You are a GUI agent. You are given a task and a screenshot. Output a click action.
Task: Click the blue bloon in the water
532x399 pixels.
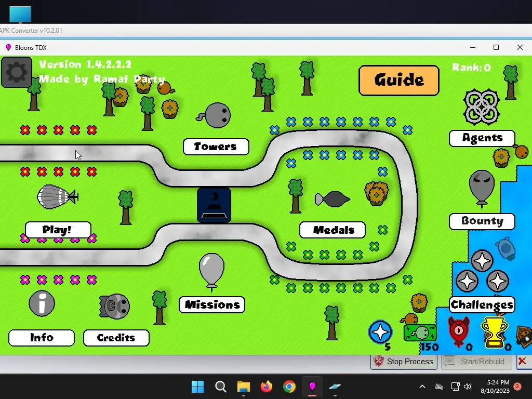click(506, 248)
